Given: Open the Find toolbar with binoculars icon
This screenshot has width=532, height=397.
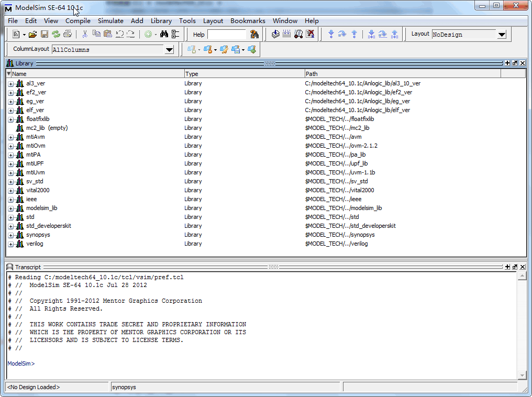Looking at the screenshot, I should point(163,34).
